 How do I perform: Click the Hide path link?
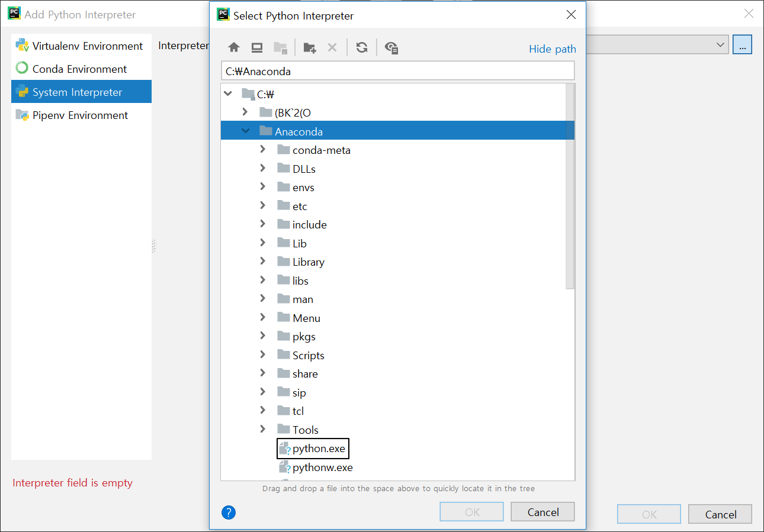pyautogui.click(x=553, y=49)
